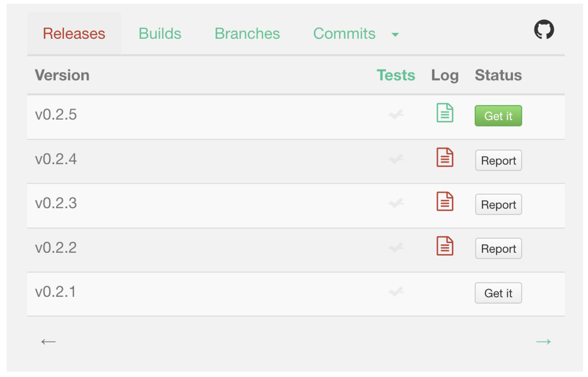Image resolution: width=588 pixels, height=377 pixels.
Task: Click the tests checkmark icon for v0.2.4
Action: click(396, 159)
